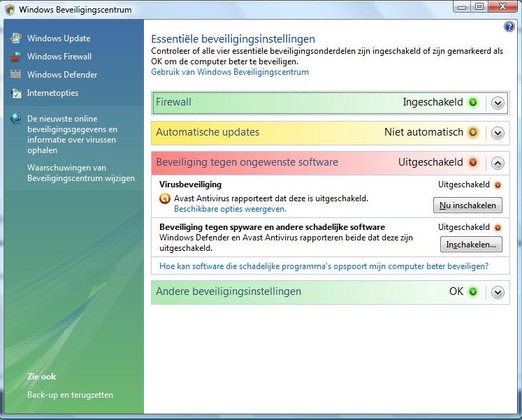Click the red status light for Virusbeveiliging
The height and width of the screenshot is (420, 522).
coord(498,185)
